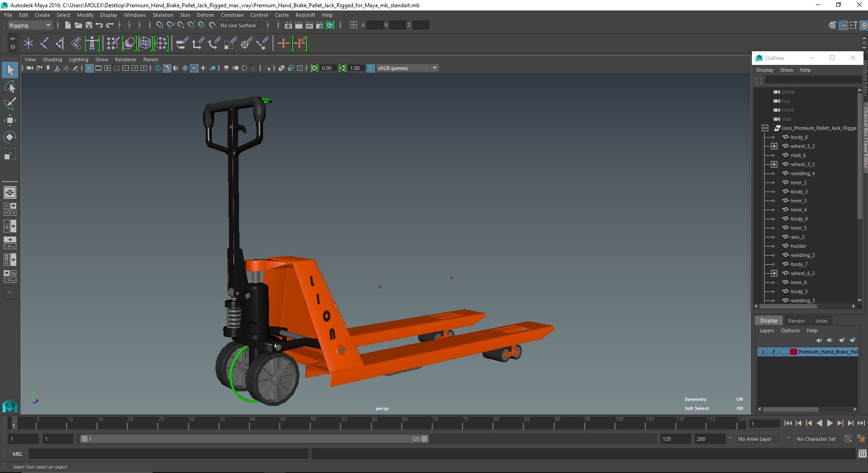
Task: Open the Redshift menu
Action: coord(305,15)
